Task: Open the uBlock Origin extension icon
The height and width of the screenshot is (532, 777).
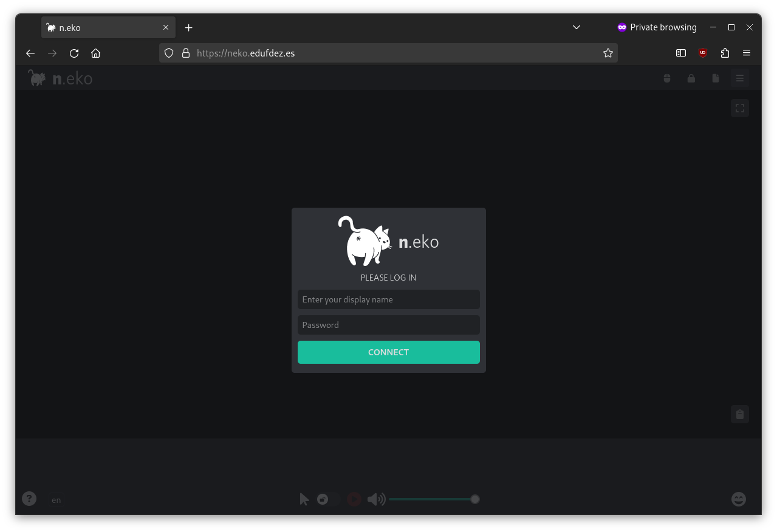Action: pos(703,53)
